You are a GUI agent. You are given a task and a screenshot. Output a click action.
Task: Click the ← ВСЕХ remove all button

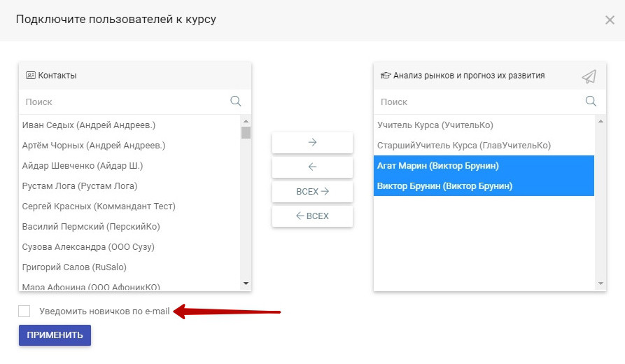[312, 216]
